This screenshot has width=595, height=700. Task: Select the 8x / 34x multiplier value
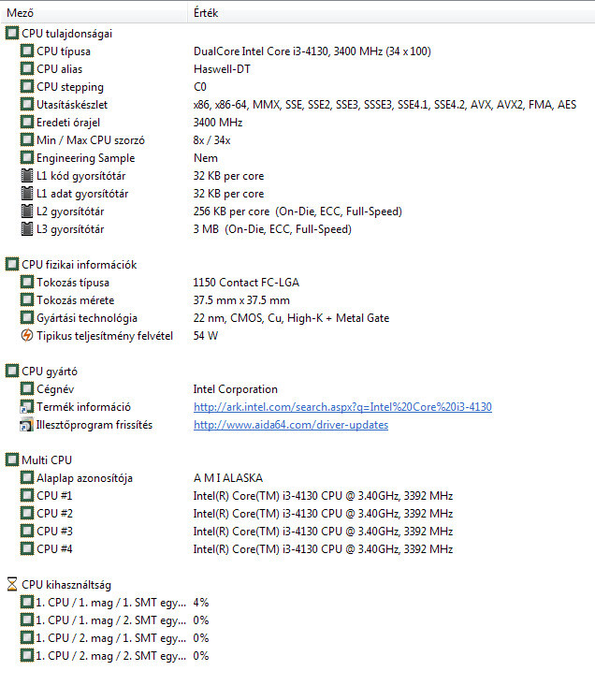point(211,140)
